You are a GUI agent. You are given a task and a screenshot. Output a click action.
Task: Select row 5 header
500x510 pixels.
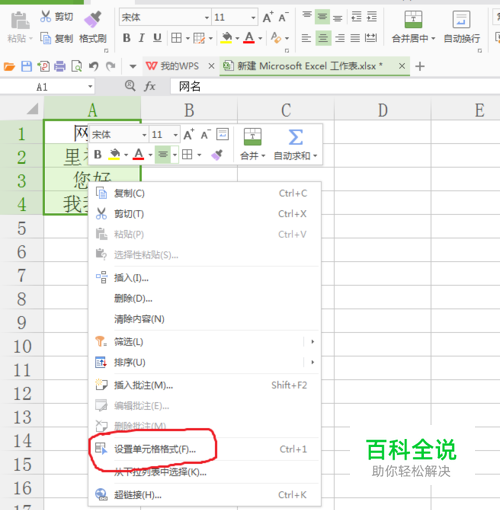[22, 228]
